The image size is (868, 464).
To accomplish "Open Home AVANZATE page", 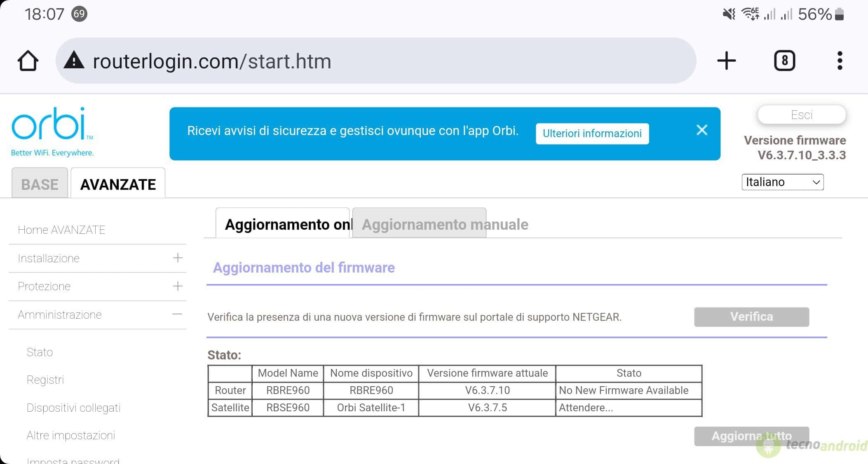I will 61,230.
